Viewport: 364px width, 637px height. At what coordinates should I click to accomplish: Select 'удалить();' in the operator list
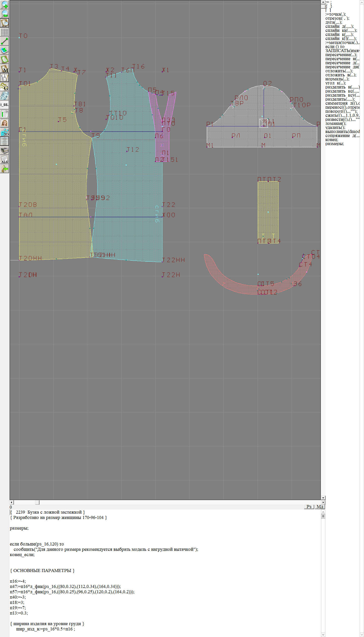click(x=335, y=127)
